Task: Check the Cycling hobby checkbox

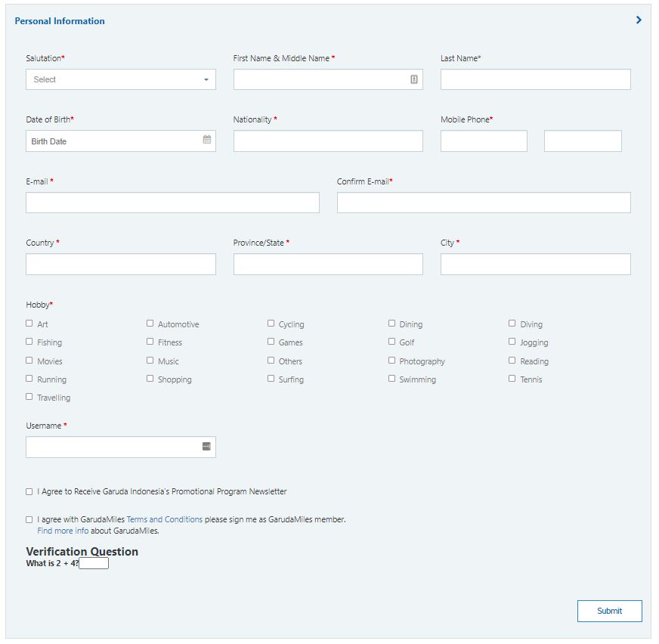Action: pyautogui.click(x=271, y=324)
